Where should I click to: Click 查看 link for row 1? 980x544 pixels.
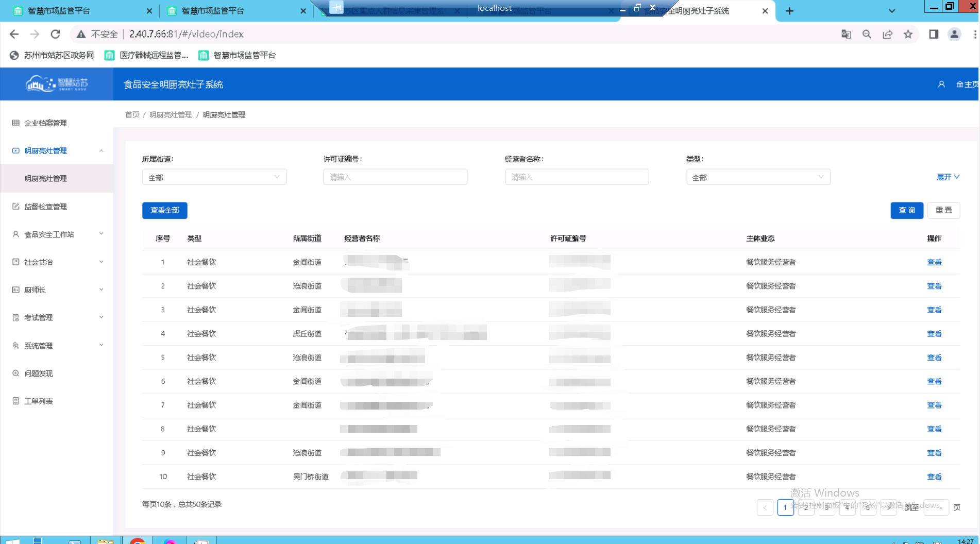pyautogui.click(x=934, y=262)
